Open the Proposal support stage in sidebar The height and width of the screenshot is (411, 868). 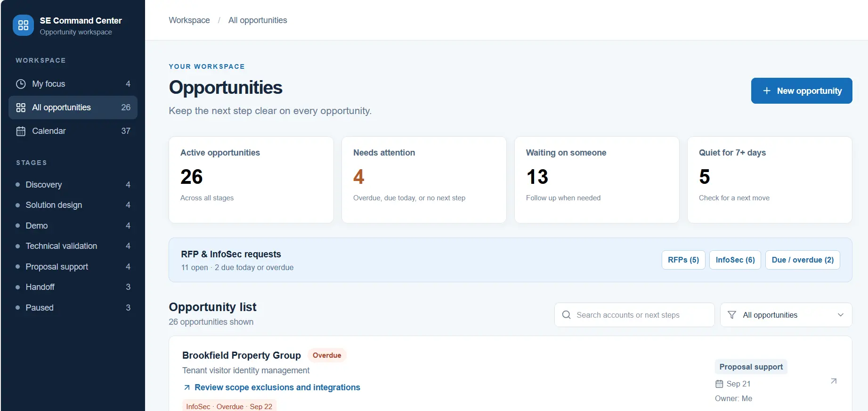pyautogui.click(x=73, y=267)
